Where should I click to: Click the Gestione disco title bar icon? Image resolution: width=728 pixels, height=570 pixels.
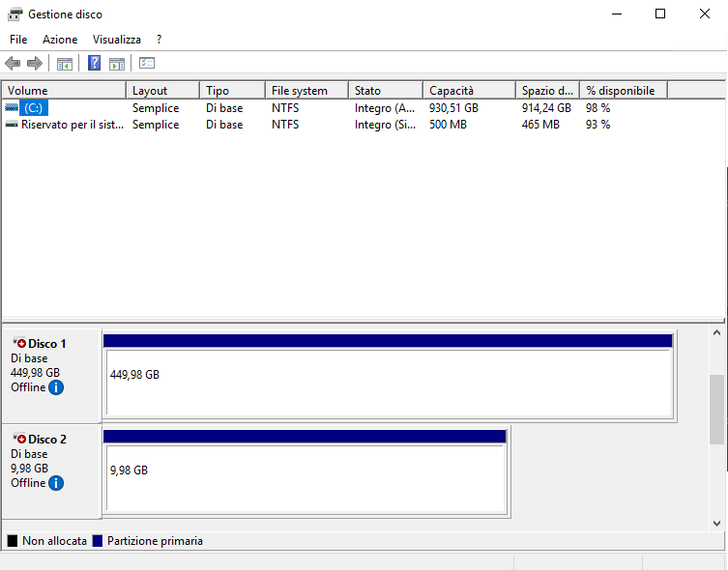pyautogui.click(x=15, y=14)
